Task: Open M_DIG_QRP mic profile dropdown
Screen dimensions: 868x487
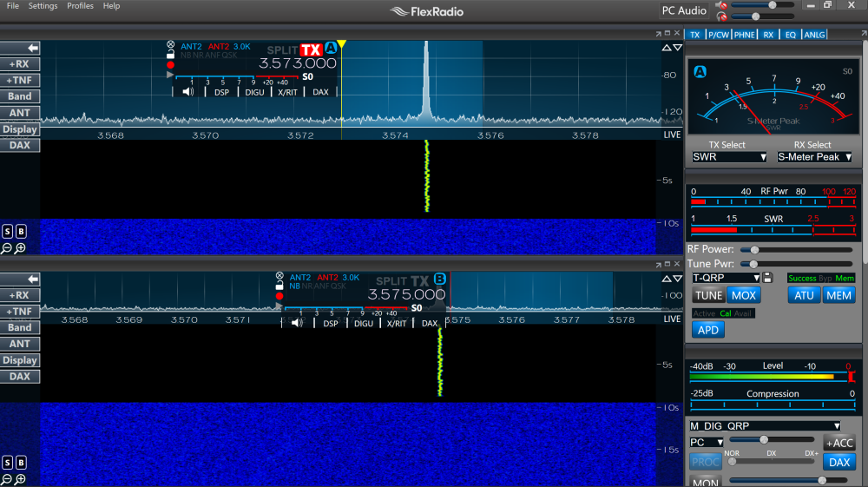Action: [x=765, y=426]
